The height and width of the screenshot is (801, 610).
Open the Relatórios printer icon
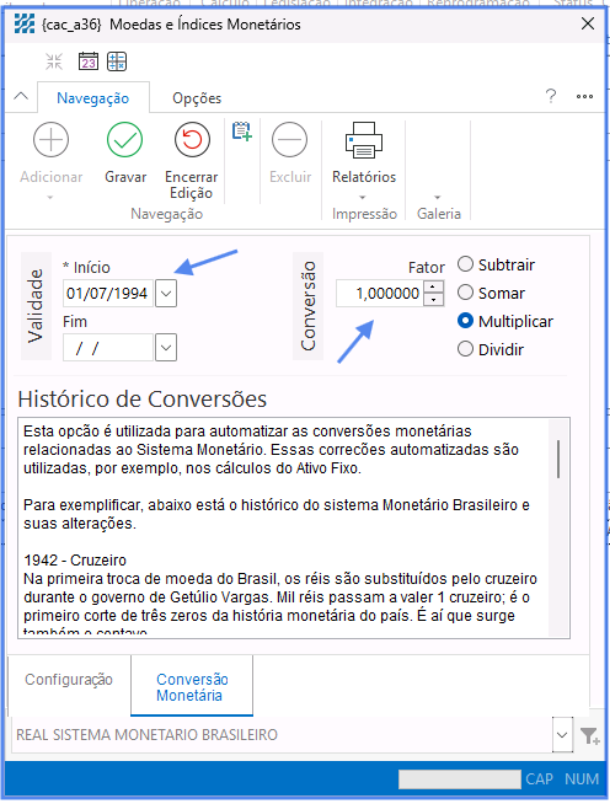click(364, 140)
